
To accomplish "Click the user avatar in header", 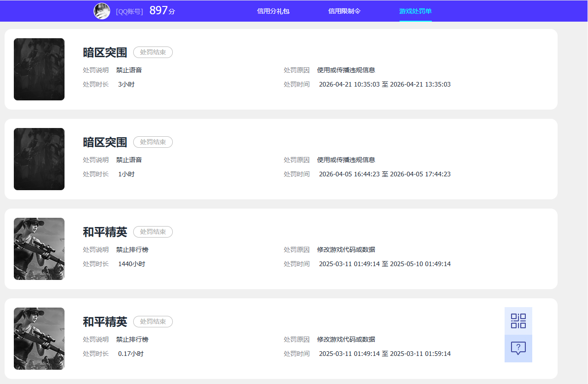I will tap(102, 11).
